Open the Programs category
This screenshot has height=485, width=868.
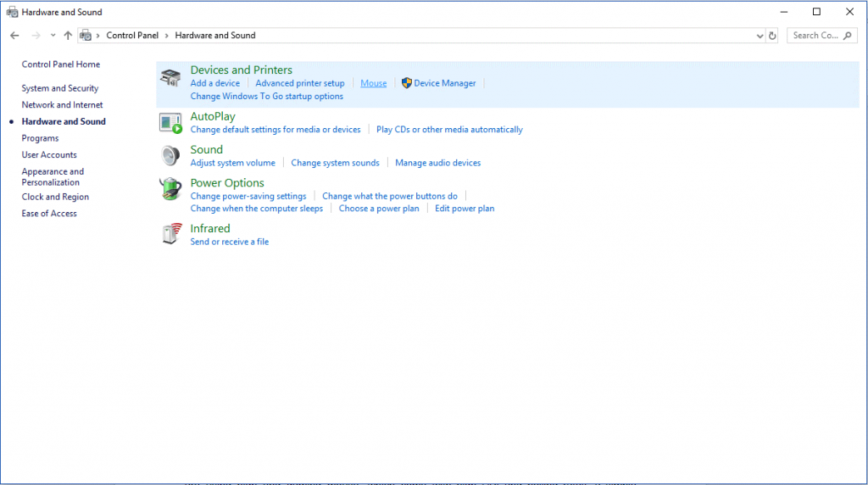(x=40, y=138)
